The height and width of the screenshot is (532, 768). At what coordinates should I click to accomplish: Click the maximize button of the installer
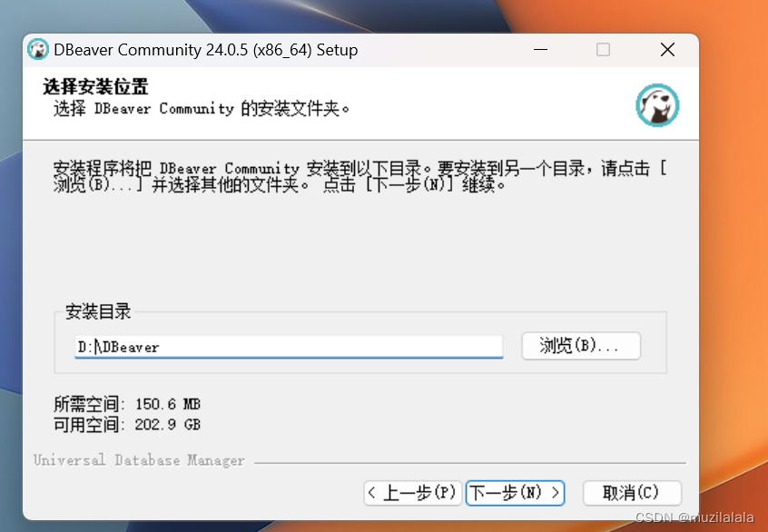tap(603, 50)
